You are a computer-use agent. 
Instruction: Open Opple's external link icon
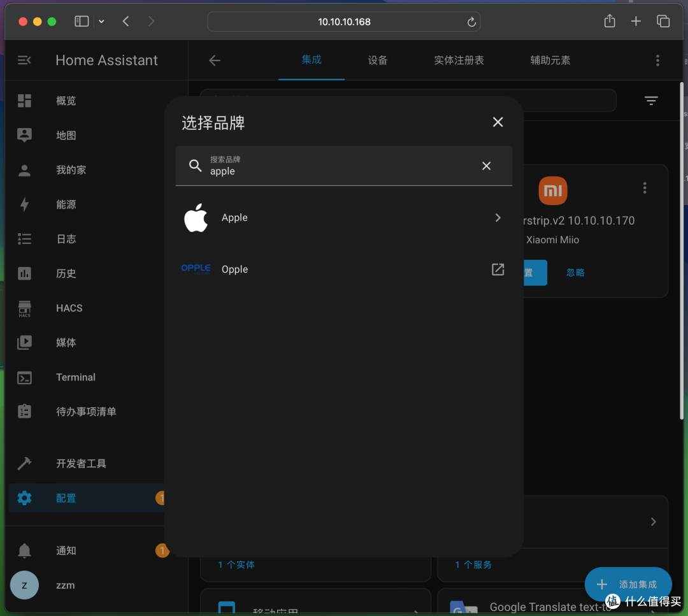[x=498, y=269]
